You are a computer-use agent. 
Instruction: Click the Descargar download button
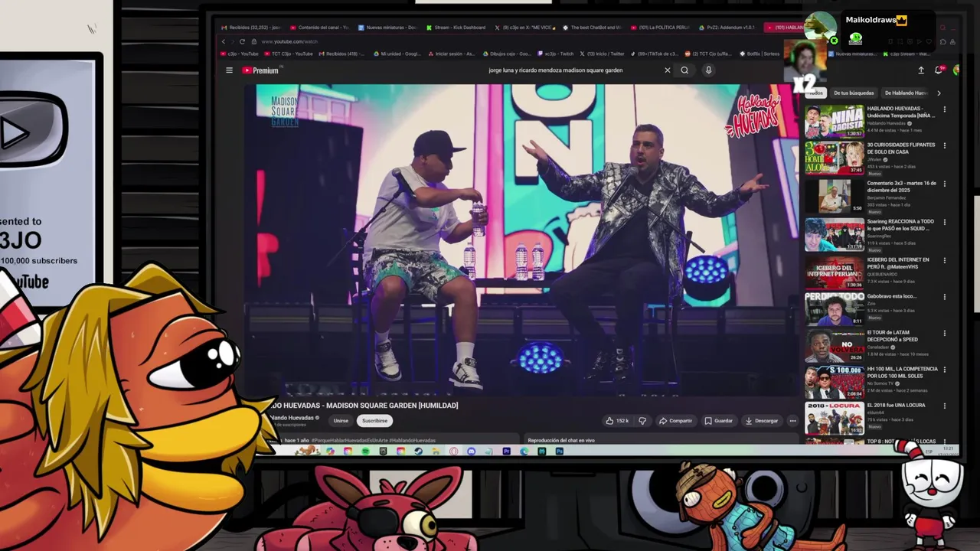pyautogui.click(x=762, y=421)
